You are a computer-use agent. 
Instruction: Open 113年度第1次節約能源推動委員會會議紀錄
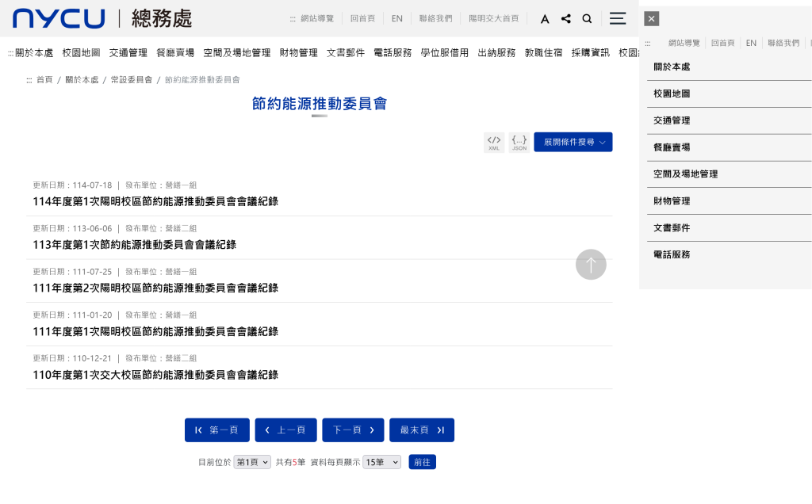(x=134, y=245)
